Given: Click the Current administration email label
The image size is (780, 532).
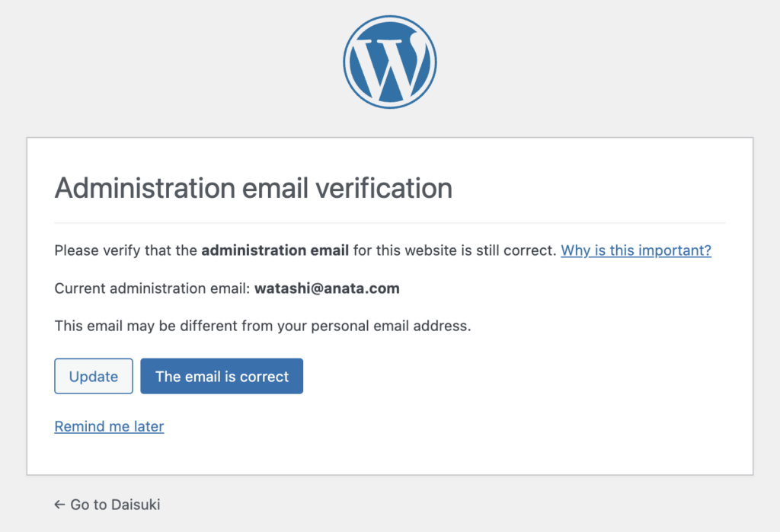Looking at the screenshot, I should [152, 288].
